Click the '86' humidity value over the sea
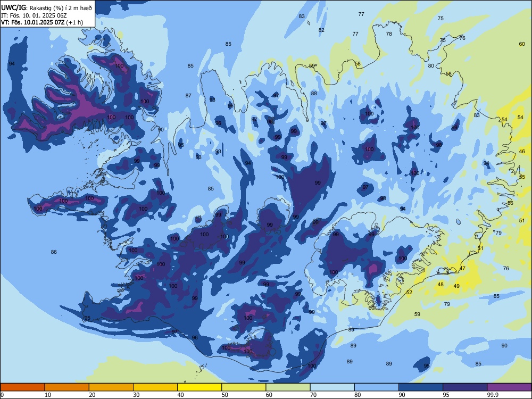 (x=54, y=252)
